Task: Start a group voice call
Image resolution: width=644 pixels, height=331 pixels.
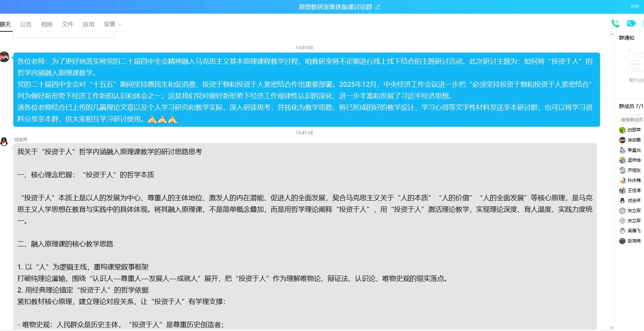Action: [x=615, y=23]
